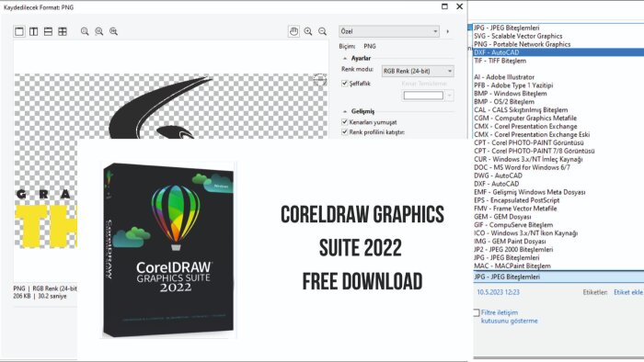Open the dropdown arrow beside the white swatch
The width and height of the screenshot is (644, 362).
click(x=450, y=96)
